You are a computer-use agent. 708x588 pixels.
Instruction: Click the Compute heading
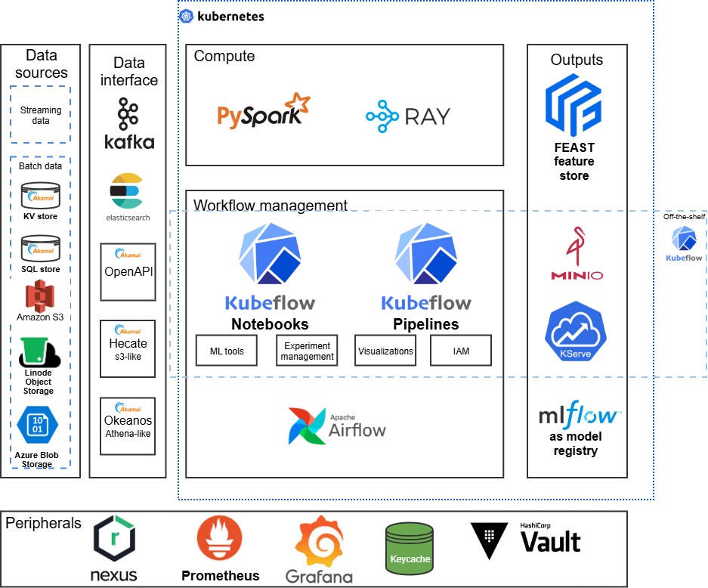224,56
